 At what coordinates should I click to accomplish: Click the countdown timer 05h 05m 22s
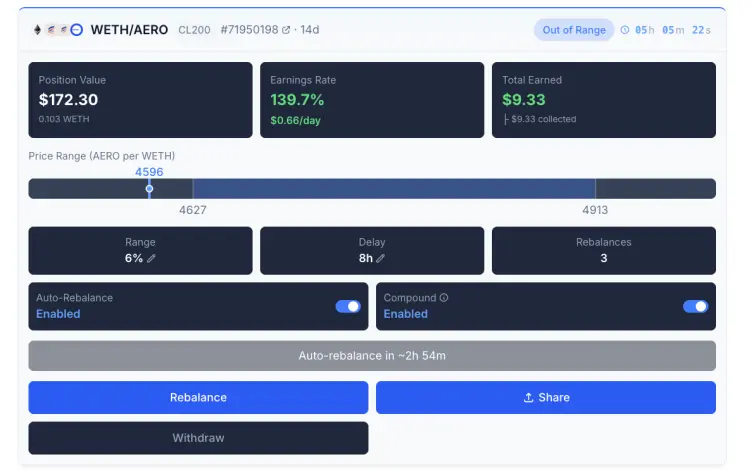tap(673, 30)
